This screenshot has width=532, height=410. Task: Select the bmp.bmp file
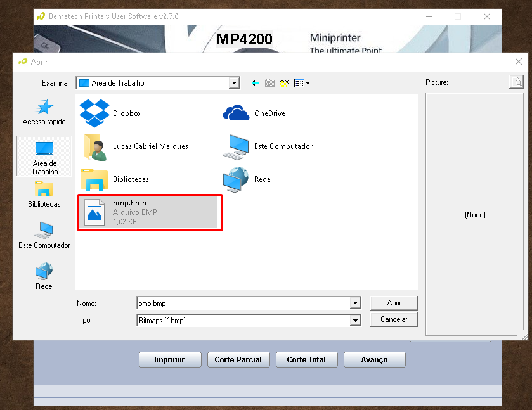coord(148,212)
